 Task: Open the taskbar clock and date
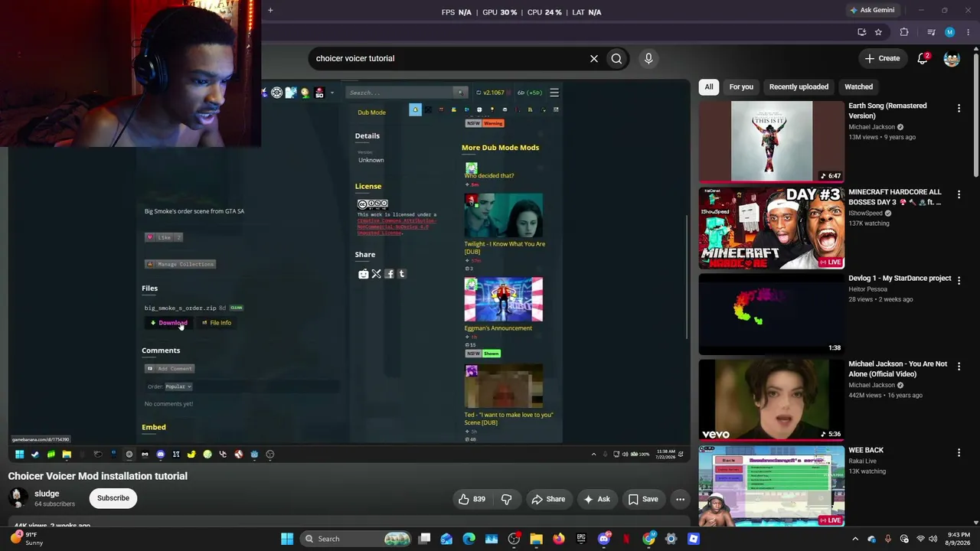[x=959, y=539]
